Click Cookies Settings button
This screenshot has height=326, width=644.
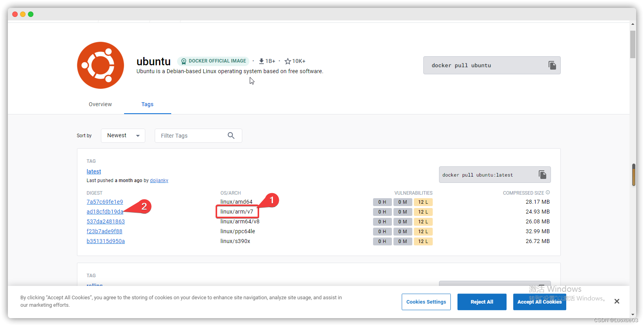point(426,302)
